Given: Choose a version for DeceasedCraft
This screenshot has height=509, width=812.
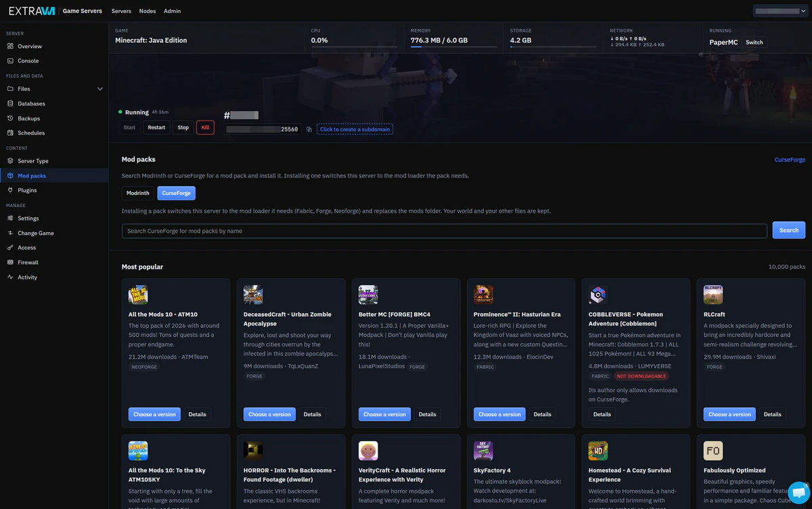Looking at the screenshot, I should 270,414.
